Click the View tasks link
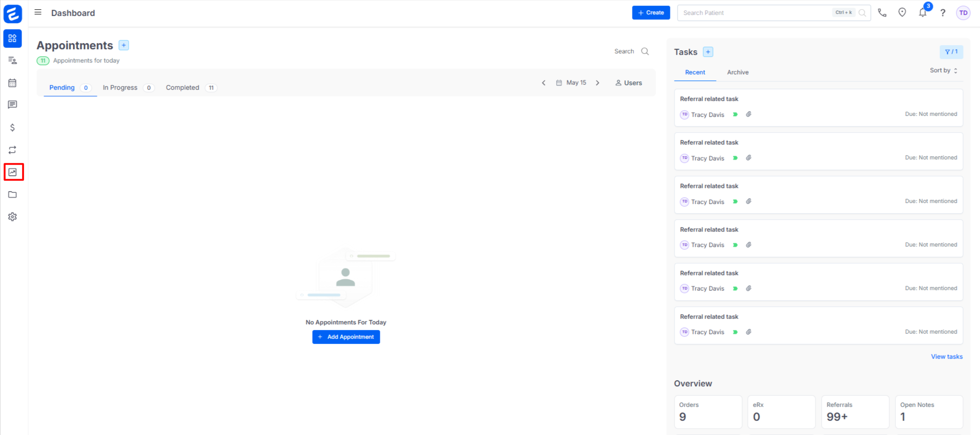 click(x=946, y=357)
